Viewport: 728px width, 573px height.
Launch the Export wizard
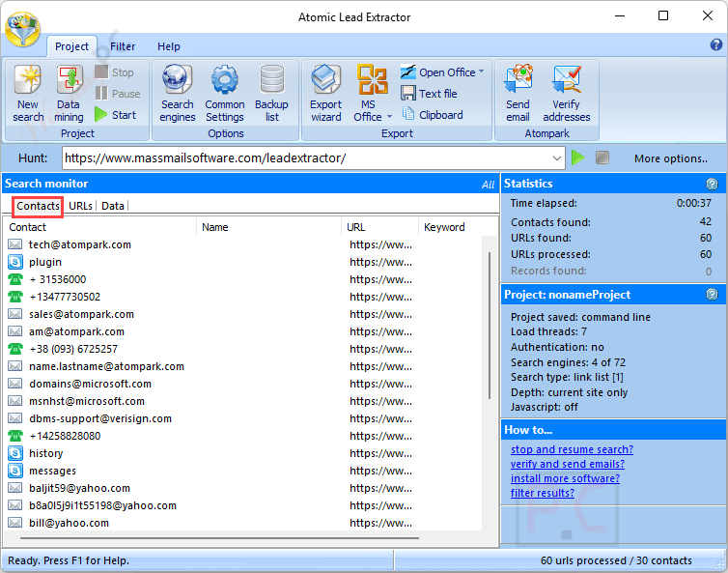[x=326, y=94]
